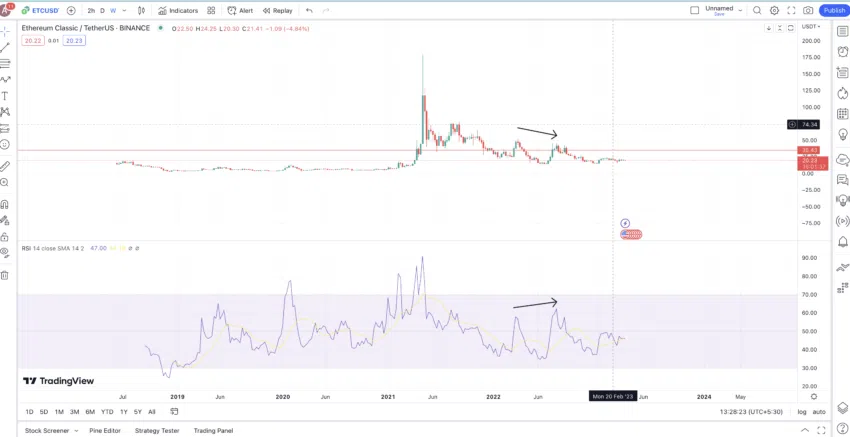This screenshot has width=850, height=437.
Task: Enter fullscreen mode from top toolbar
Action: (x=791, y=10)
